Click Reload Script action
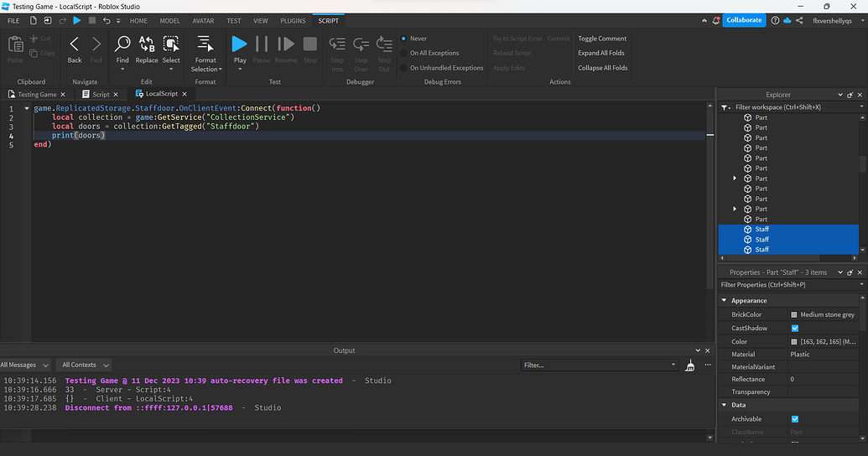This screenshot has height=456, width=868. [512, 53]
